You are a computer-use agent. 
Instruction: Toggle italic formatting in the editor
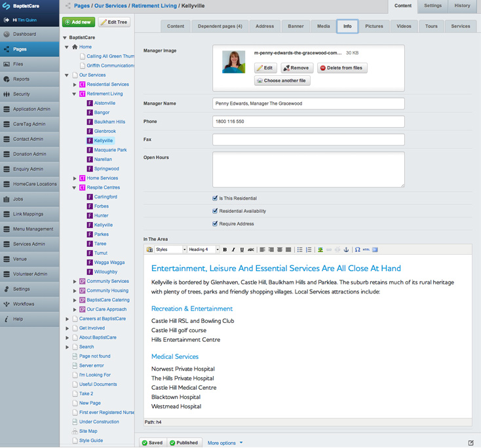point(233,250)
